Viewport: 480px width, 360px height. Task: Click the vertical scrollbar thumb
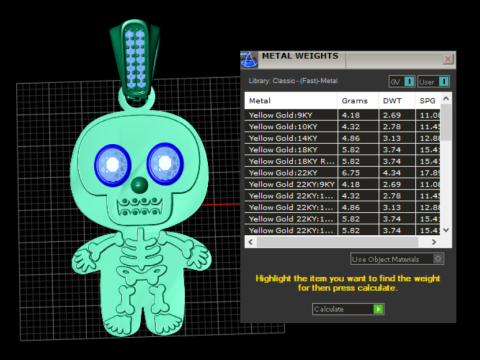click(446, 122)
